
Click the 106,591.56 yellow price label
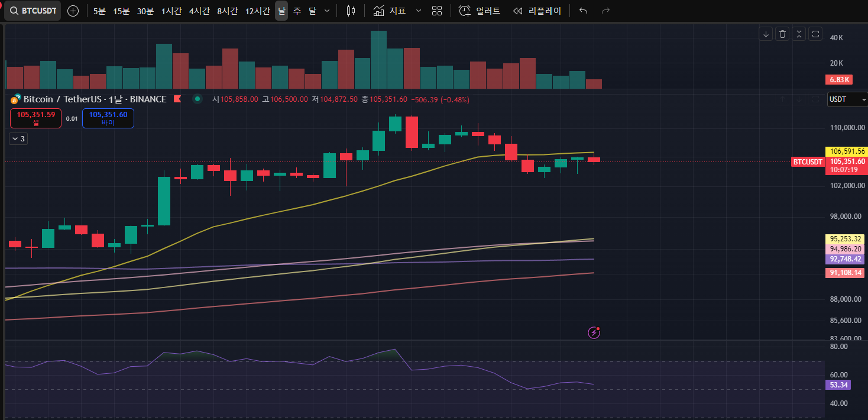(x=847, y=151)
